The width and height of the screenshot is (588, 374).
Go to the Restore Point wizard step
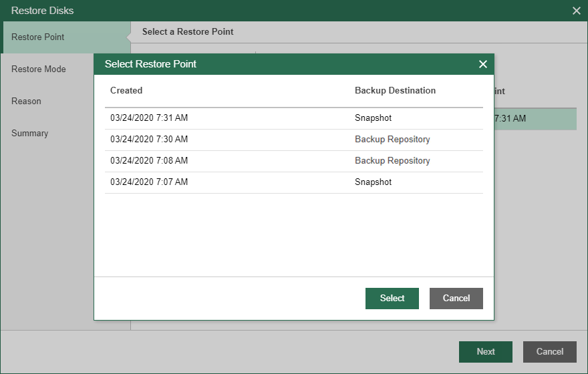[38, 37]
